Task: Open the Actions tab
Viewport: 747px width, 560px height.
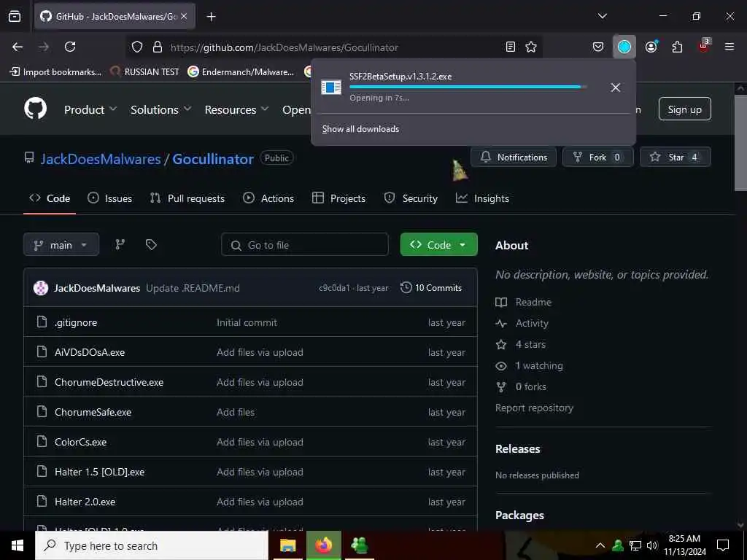Action: tap(268, 198)
